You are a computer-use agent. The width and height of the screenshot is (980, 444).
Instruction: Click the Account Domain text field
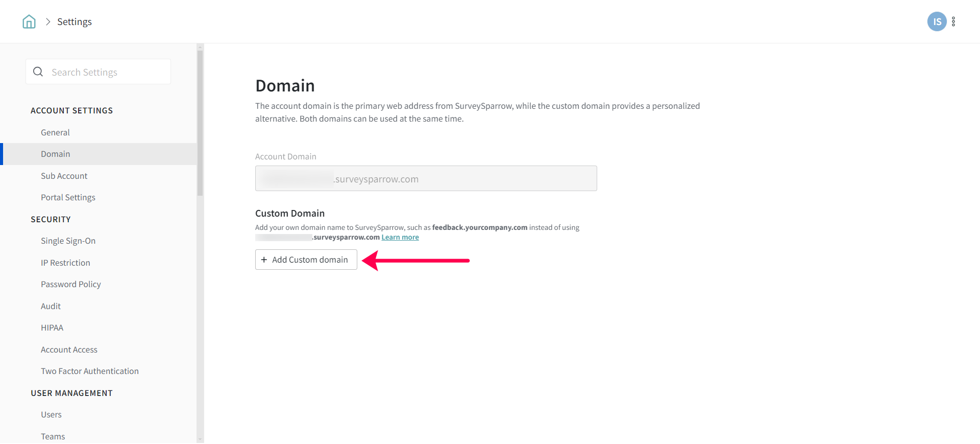click(x=426, y=179)
